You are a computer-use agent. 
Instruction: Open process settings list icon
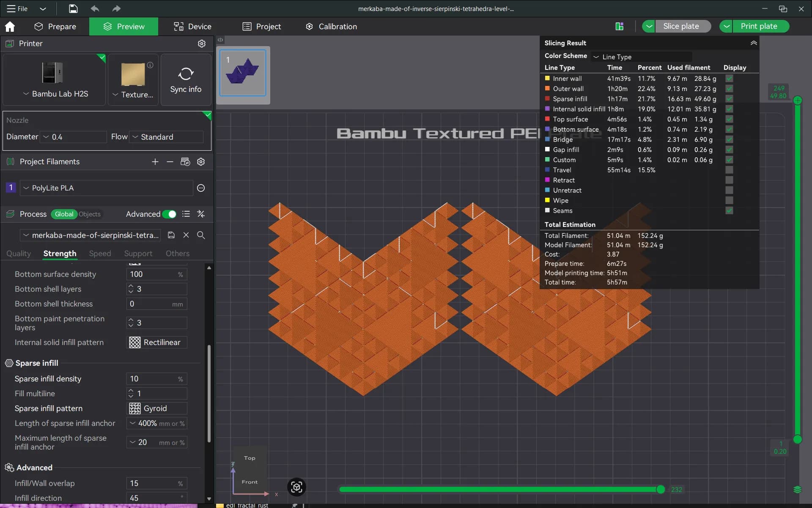[x=186, y=214]
